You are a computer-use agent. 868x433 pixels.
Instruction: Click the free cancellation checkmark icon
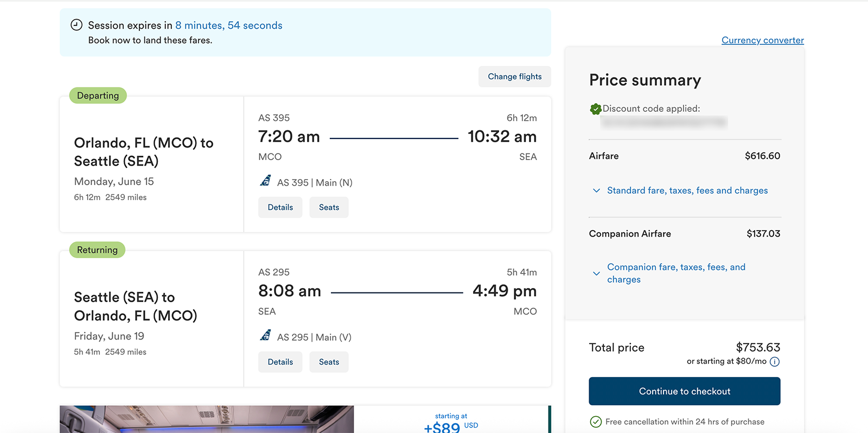[596, 422]
